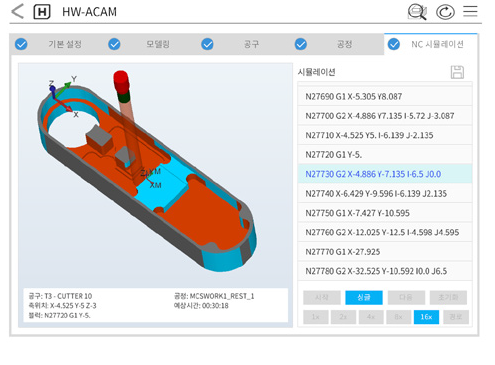
Task: Open the magnifier search icon
Action: 417,12
